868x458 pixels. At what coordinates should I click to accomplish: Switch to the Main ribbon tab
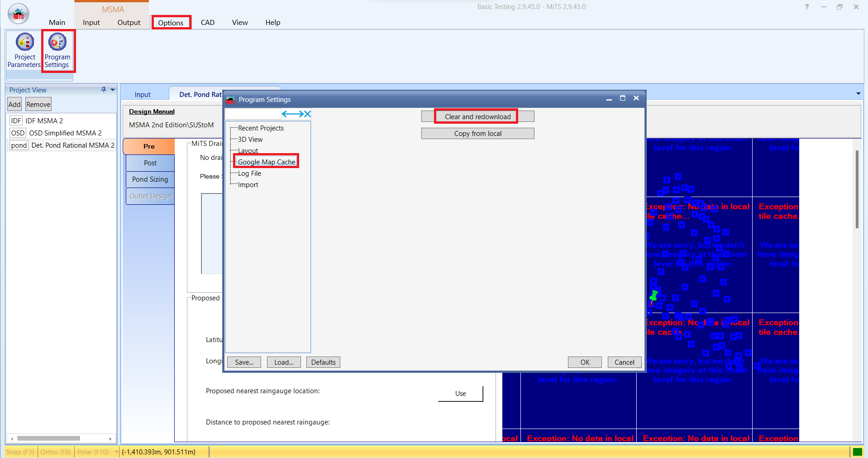pyautogui.click(x=57, y=22)
